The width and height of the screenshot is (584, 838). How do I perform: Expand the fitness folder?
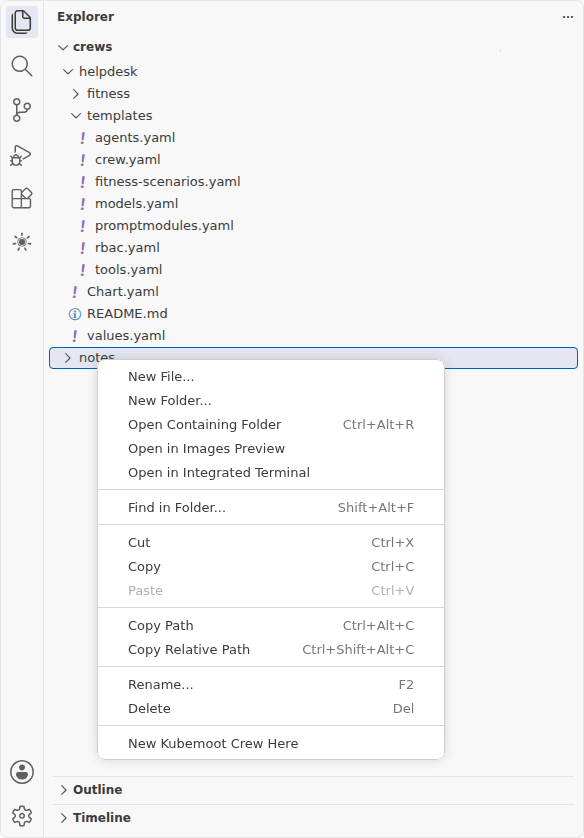[x=76, y=94]
